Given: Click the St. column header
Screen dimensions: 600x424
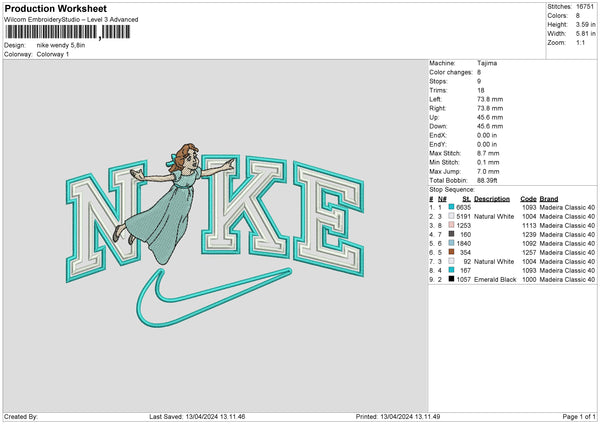Looking at the screenshot, I should (466, 197).
